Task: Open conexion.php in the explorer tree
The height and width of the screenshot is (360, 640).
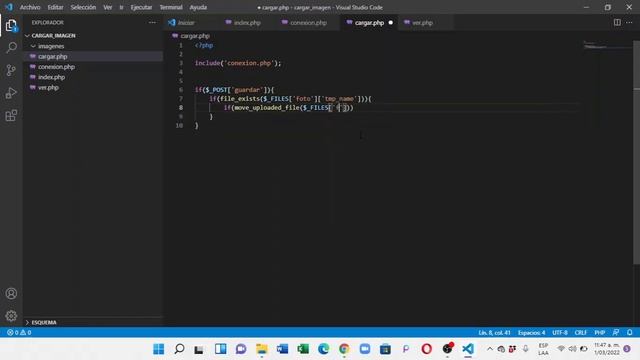Action: pos(93,67)
